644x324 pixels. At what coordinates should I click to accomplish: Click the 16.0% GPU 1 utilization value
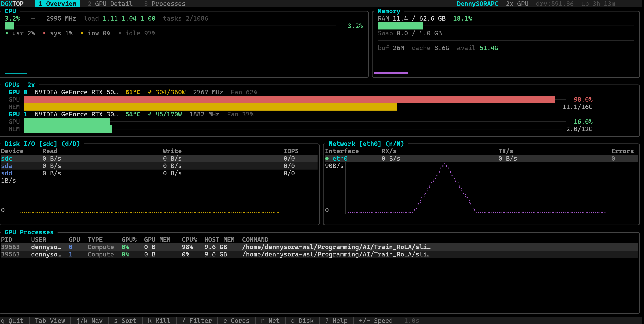click(583, 122)
